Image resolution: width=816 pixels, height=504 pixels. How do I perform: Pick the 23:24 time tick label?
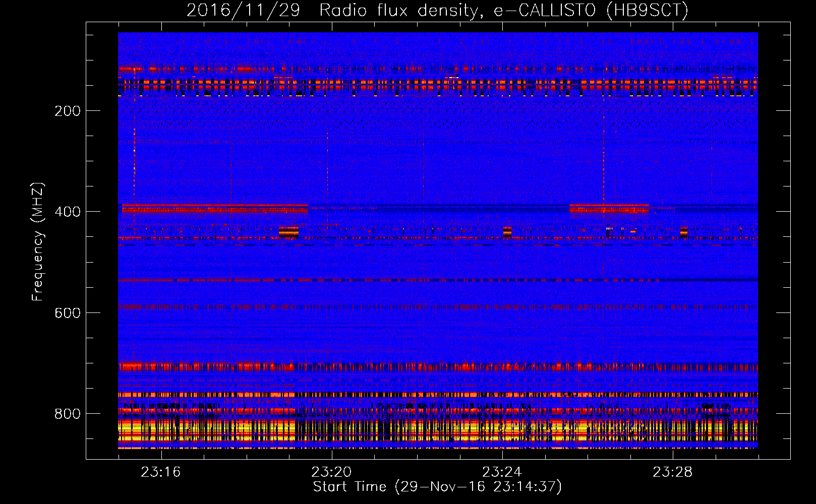pyautogui.click(x=502, y=472)
